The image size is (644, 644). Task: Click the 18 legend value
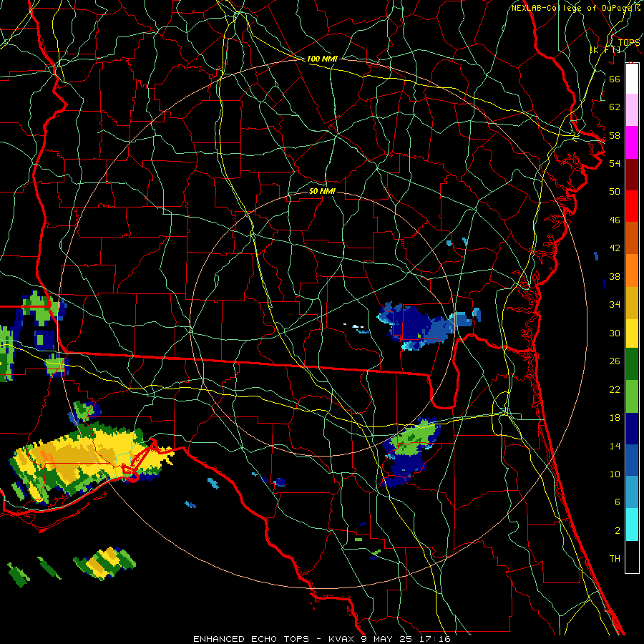[615, 418]
